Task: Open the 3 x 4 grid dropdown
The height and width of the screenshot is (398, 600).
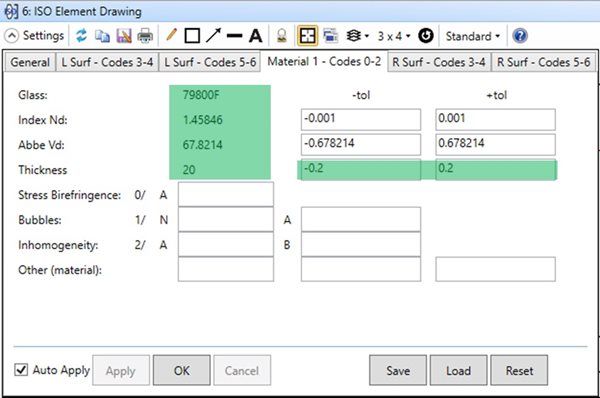Action: tap(394, 36)
